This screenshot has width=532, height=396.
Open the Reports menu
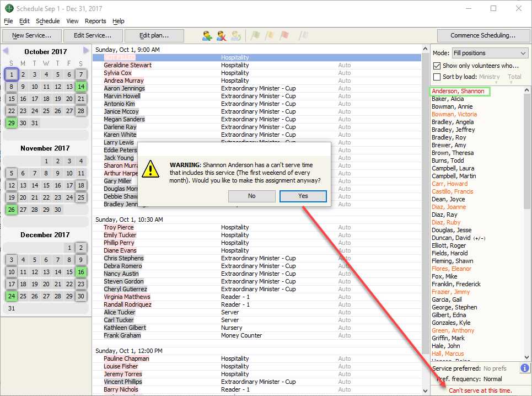(x=95, y=21)
